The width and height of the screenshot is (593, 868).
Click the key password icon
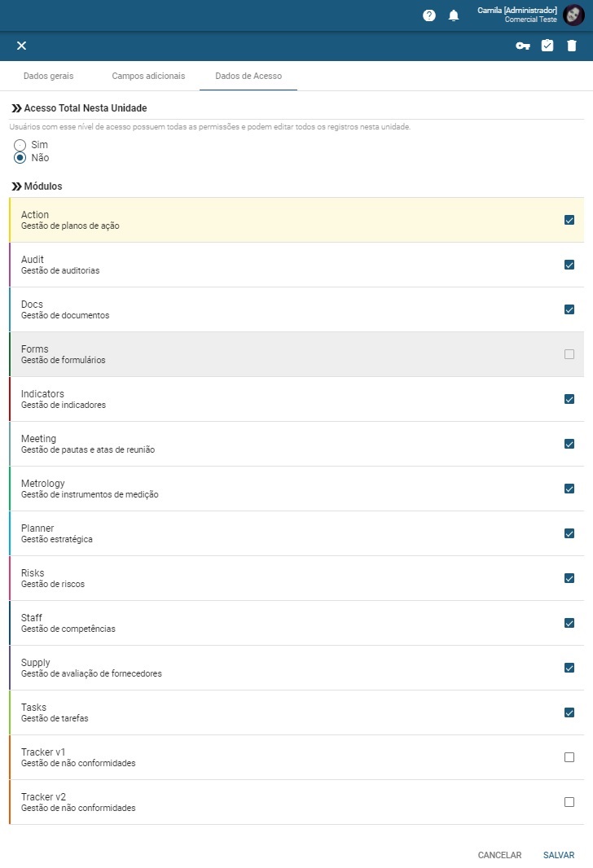click(x=523, y=46)
